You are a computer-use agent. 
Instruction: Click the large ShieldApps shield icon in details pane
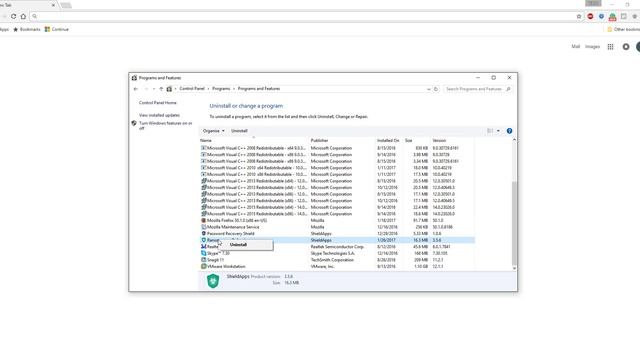[213, 281]
